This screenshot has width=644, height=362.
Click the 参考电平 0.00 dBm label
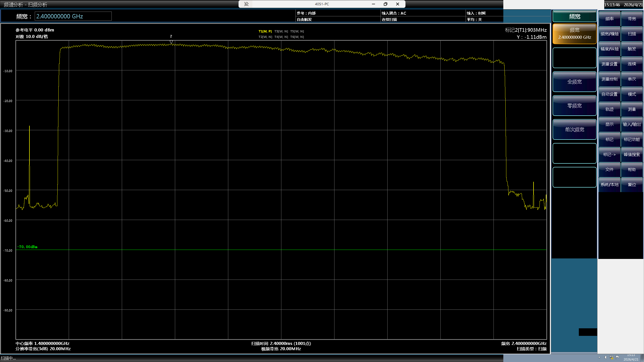pos(35,30)
